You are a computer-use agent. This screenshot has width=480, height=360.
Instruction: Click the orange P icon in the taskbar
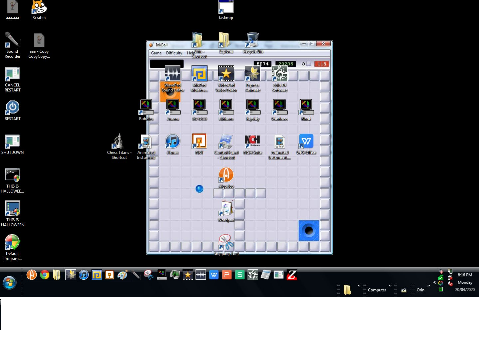pyautogui.click(x=227, y=275)
